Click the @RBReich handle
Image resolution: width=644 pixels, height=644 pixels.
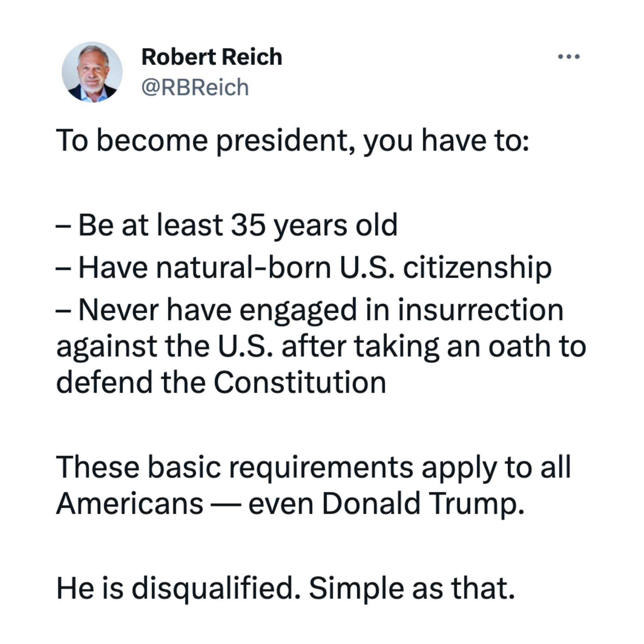coord(195,87)
